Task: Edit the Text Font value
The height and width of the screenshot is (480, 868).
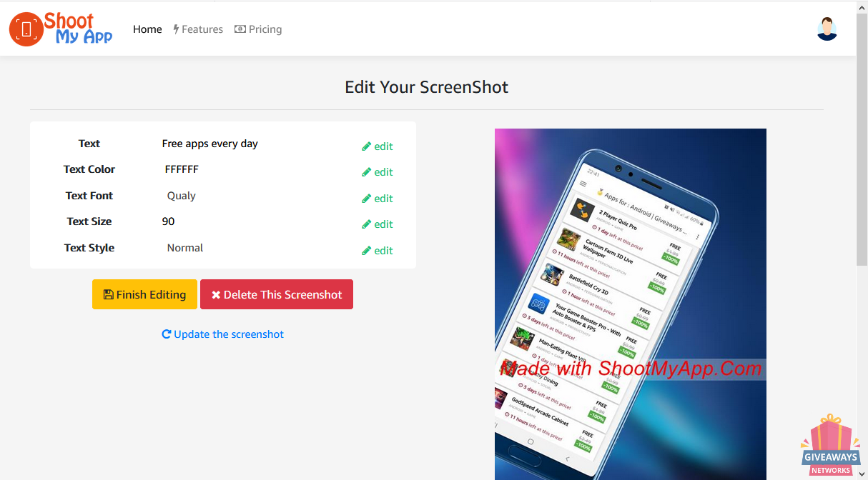Action: [x=378, y=199]
